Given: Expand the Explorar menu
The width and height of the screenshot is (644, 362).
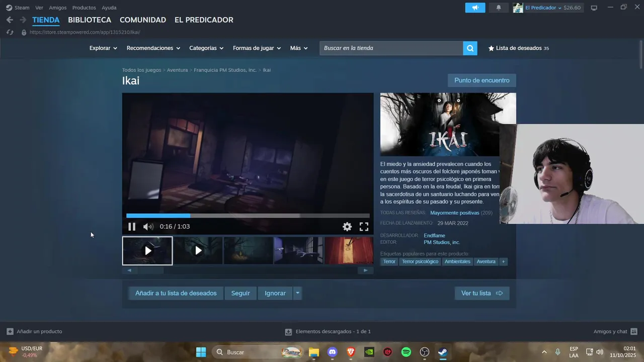Looking at the screenshot, I should [103, 48].
